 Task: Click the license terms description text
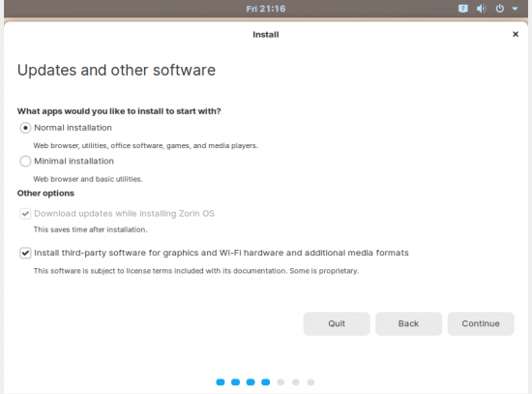(196, 271)
